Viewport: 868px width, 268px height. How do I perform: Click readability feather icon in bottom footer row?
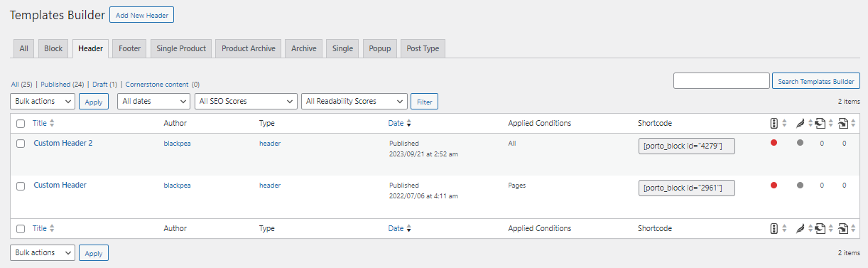coord(800,228)
